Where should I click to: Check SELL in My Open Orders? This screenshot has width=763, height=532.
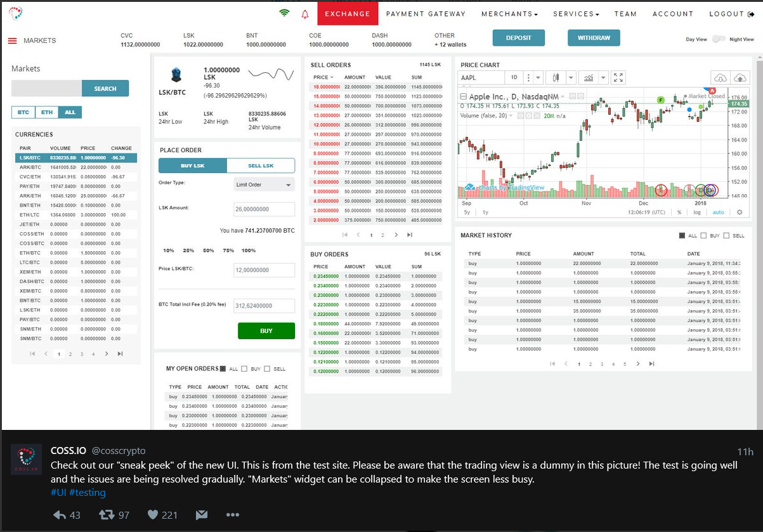[267, 368]
